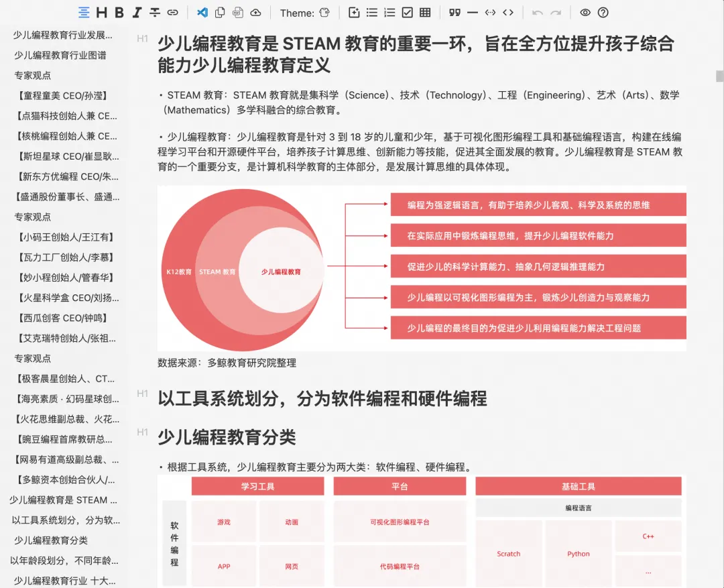724x588 pixels.
Task: Insert a table
Action: pyautogui.click(x=426, y=13)
